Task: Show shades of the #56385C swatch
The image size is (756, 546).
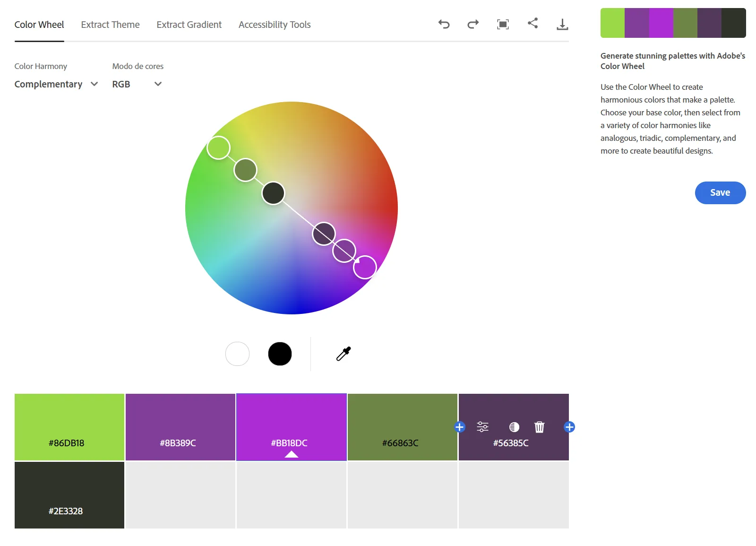Action: 514,427
